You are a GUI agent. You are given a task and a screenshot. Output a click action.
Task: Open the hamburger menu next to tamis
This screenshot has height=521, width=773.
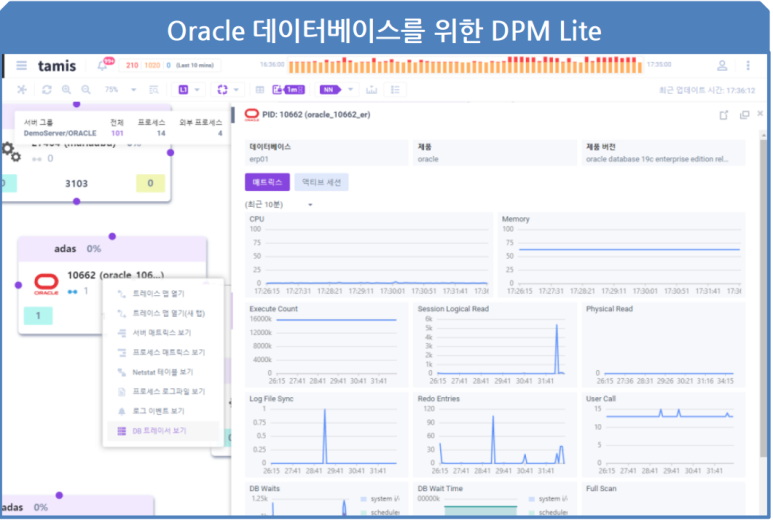click(21, 65)
